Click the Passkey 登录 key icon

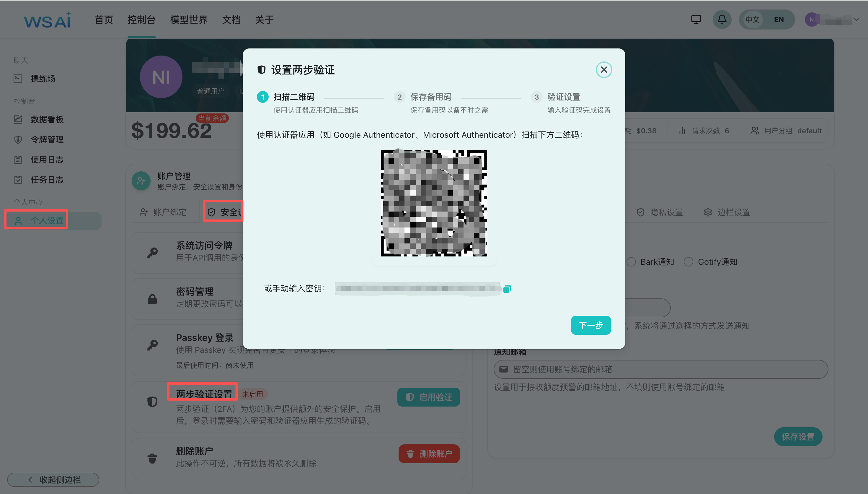point(152,345)
